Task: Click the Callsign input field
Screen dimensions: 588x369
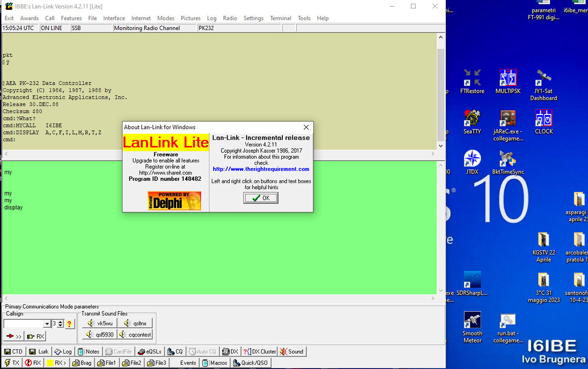Action: point(24,324)
